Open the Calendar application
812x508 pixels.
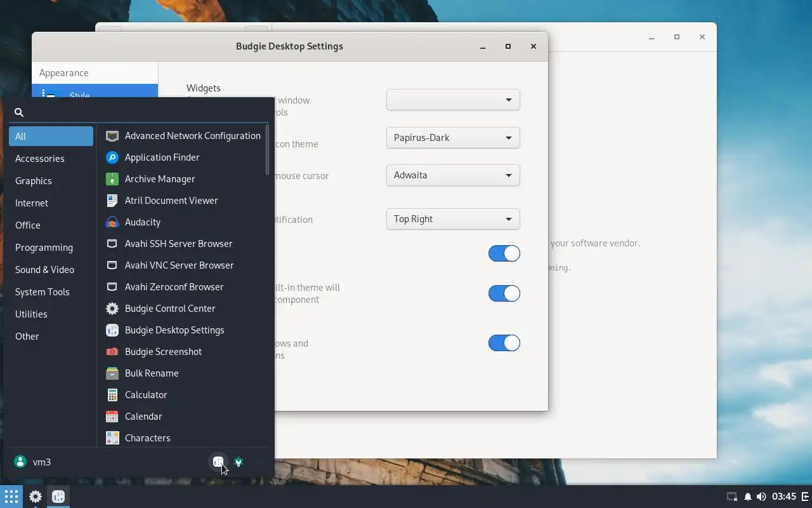pos(183,417)
